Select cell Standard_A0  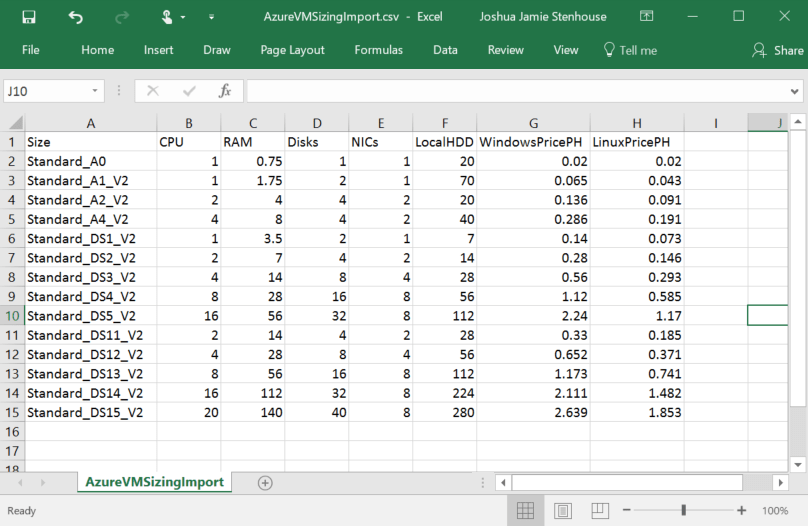tap(91, 161)
